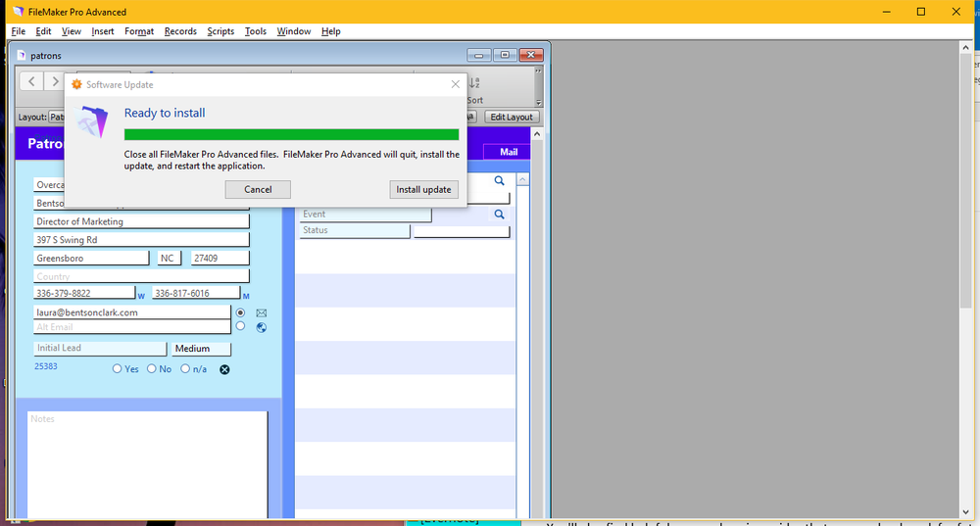Image resolution: width=980 pixels, height=526 pixels.
Task: Open the Scripts menu
Action: tap(220, 31)
